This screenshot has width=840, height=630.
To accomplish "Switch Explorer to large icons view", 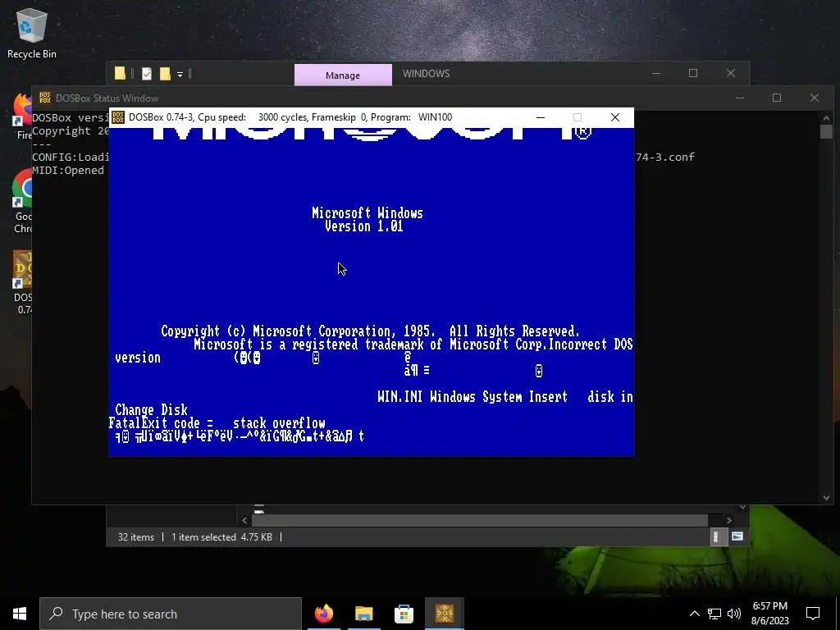I will tap(737, 536).
